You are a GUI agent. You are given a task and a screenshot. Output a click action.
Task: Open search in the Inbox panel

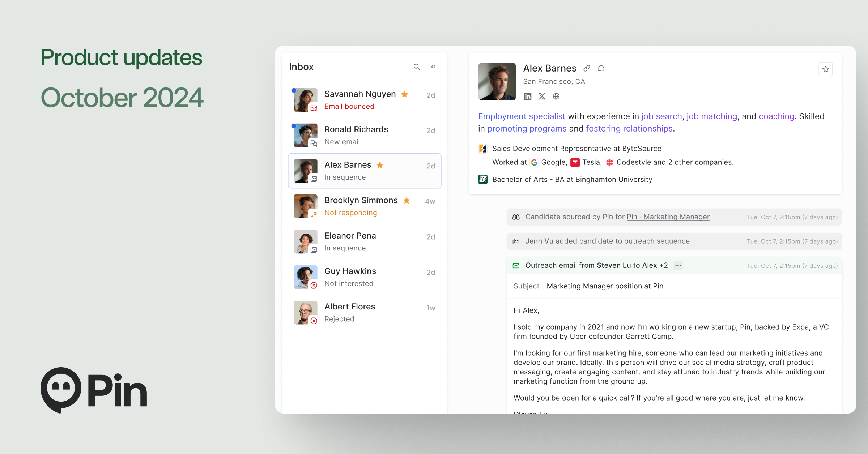[416, 67]
